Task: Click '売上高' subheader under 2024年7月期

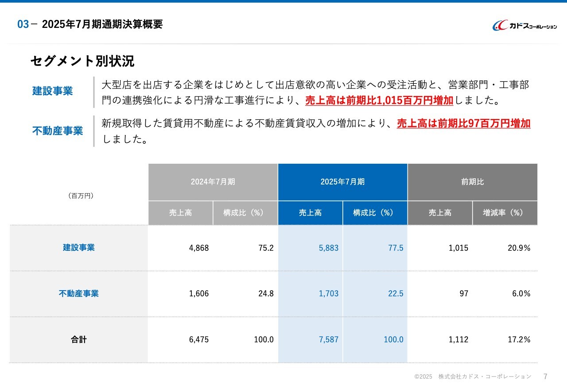Action: (x=181, y=213)
